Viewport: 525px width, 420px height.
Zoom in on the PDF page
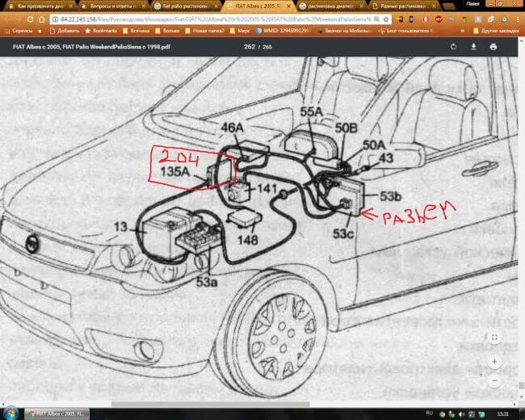pos(494,362)
